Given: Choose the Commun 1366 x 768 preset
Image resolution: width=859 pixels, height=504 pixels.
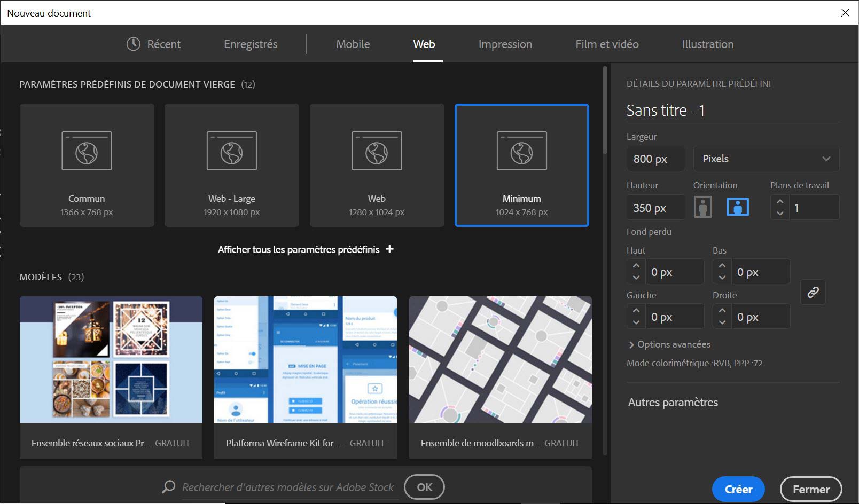Looking at the screenshot, I should 87,165.
